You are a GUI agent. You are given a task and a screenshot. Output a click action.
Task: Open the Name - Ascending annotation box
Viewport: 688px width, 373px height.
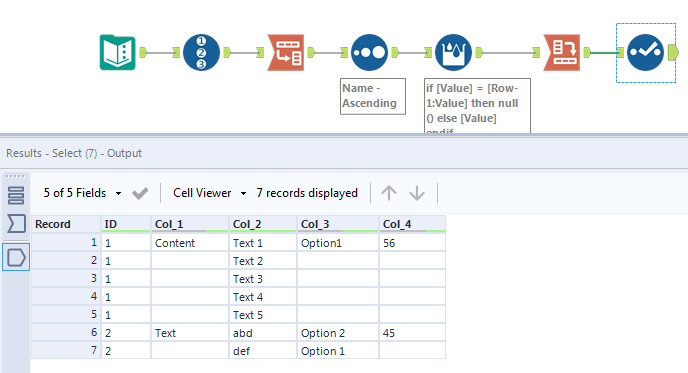coord(373,96)
